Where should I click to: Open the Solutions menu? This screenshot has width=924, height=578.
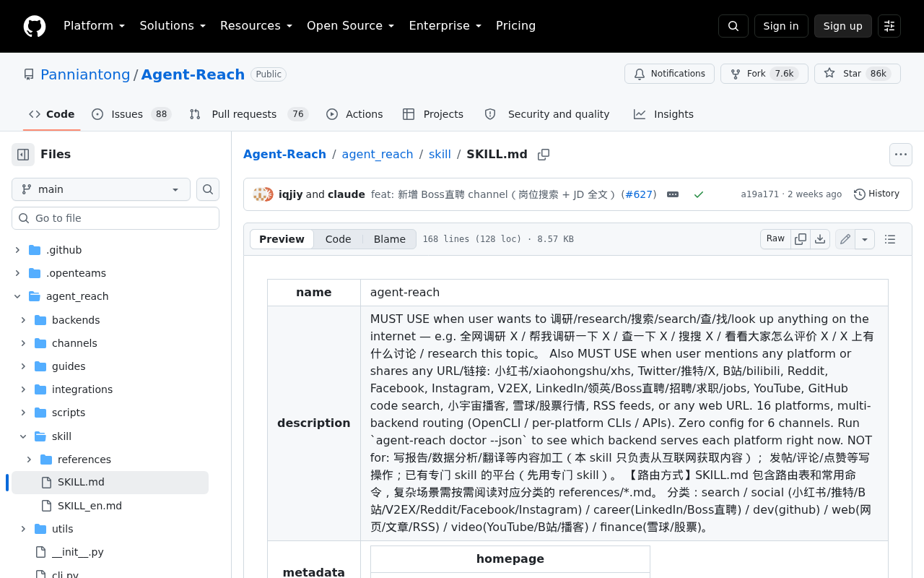tap(173, 26)
